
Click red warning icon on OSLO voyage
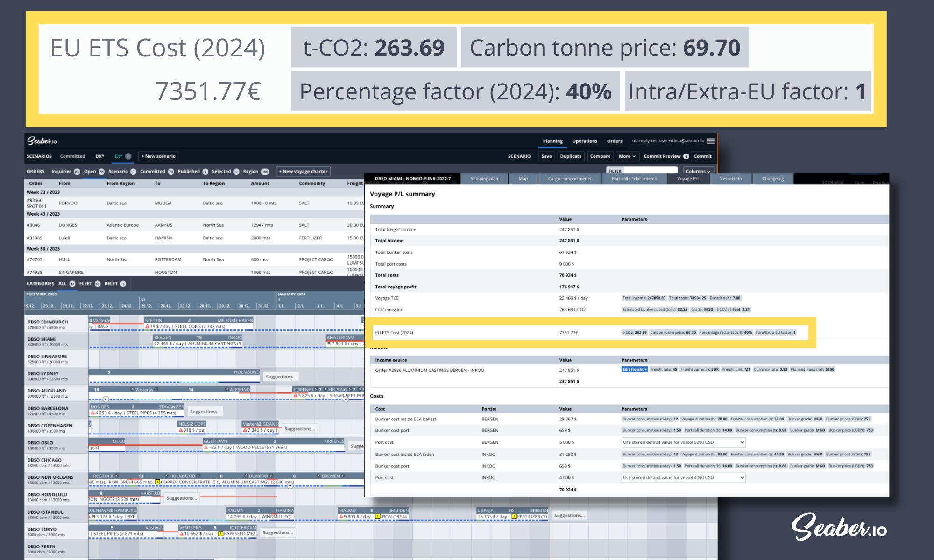(x=206, y=448)
